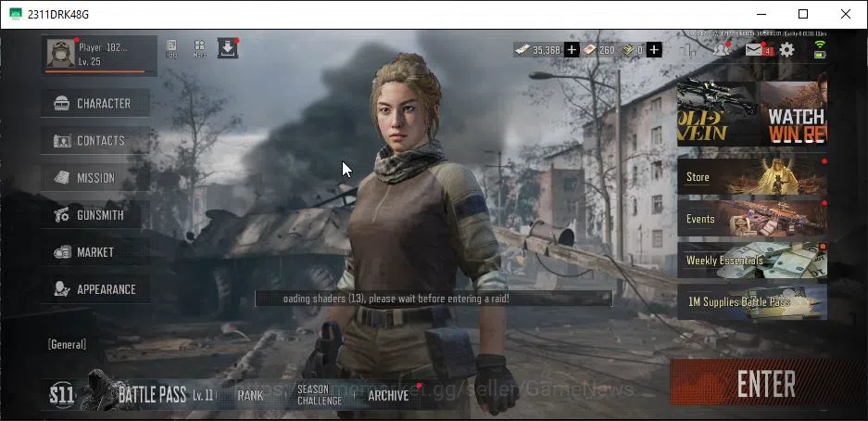
Task: Open the download resources icon
Action: [228, 48]
